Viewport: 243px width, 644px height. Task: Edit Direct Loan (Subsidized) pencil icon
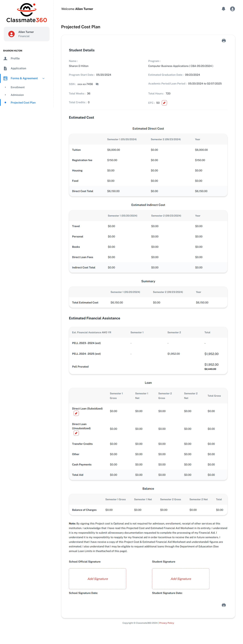tap(76, 413)
